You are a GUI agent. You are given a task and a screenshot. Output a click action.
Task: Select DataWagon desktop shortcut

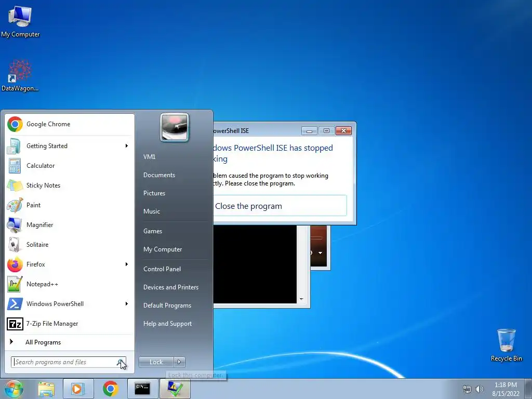(20, 75)
